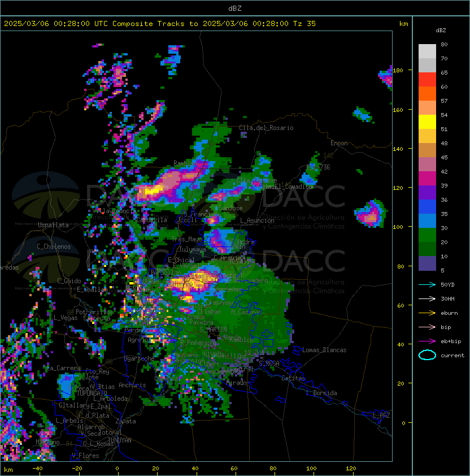The height and width of the screenshot is (476, 470).
Task: Click the '30HM' legend label
Action: (447, 298)
